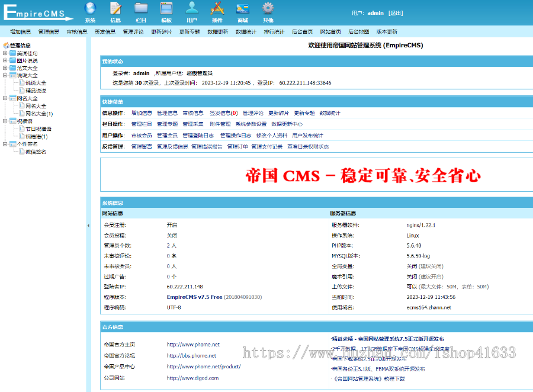533x392 pixels.
Task: Visit the http://www.digod.com company link
Action: 192,378
